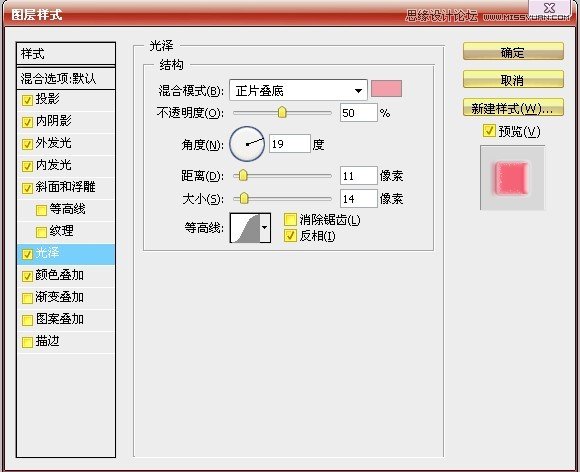Click the opacity value field showing 50
The image size is (580, 472).
(358, 113)
